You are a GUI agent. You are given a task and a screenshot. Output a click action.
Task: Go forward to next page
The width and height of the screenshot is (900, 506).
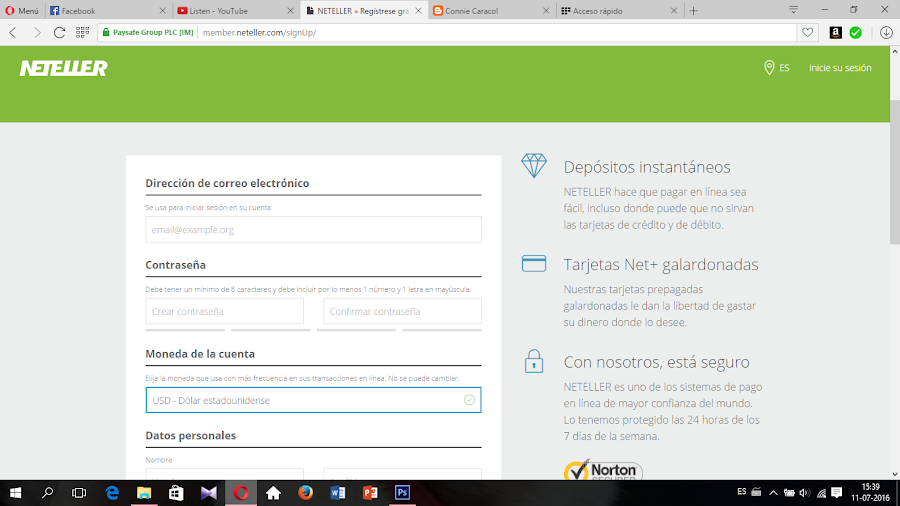click(x=37, y=33)
